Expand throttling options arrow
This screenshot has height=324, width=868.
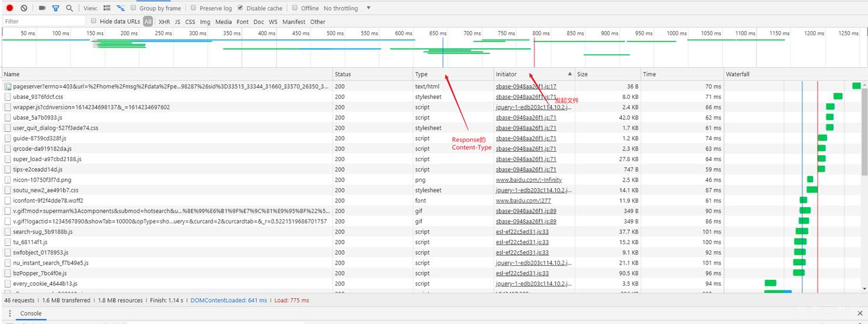pyautogui.click(x=369, y=8)
